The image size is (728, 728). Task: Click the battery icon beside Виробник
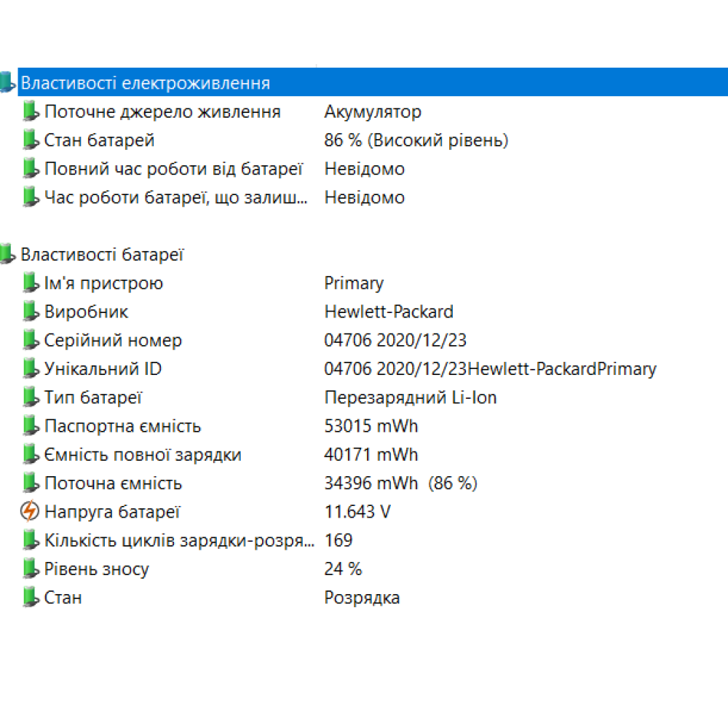29,312
